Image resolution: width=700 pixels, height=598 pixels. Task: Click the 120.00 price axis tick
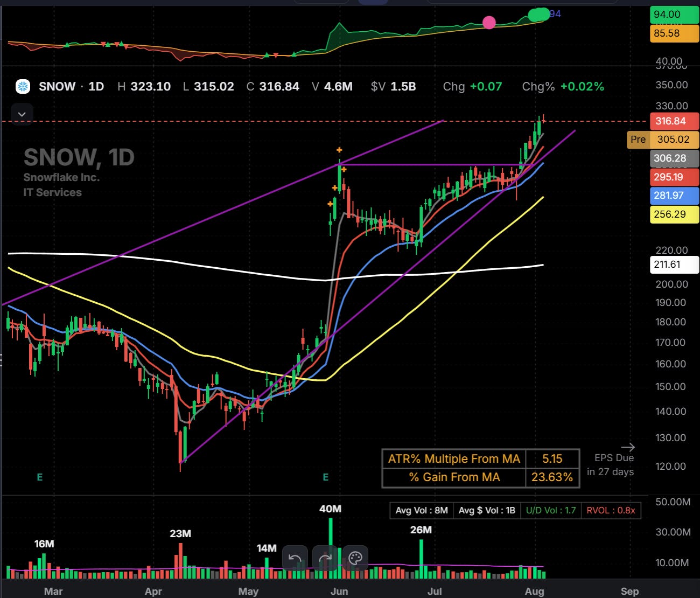pos(671,467)
